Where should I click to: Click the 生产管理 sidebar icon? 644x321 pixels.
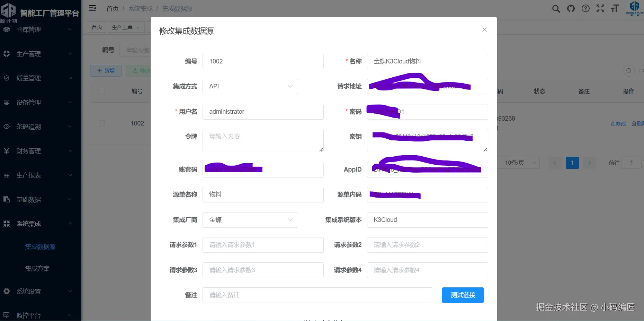[x=7, y=54]
